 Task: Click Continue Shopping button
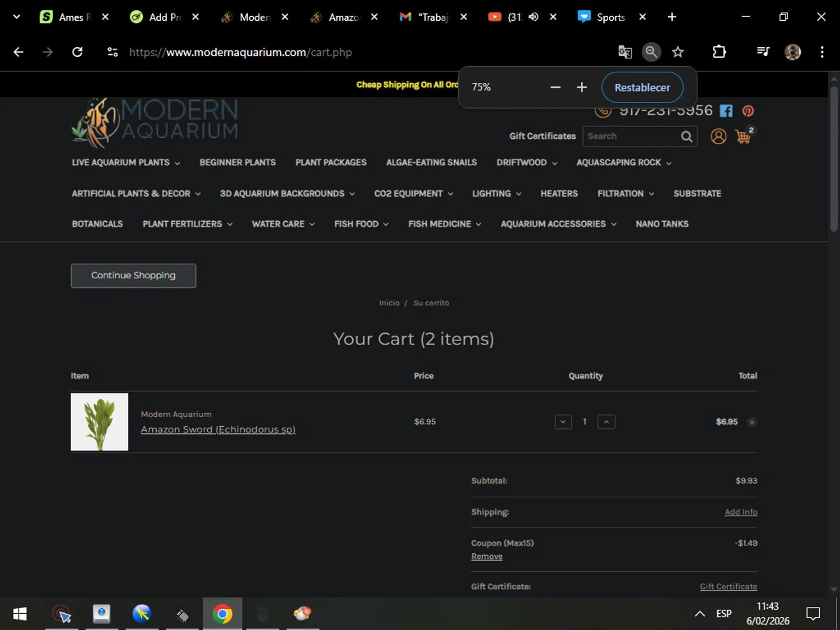point(133,276)
